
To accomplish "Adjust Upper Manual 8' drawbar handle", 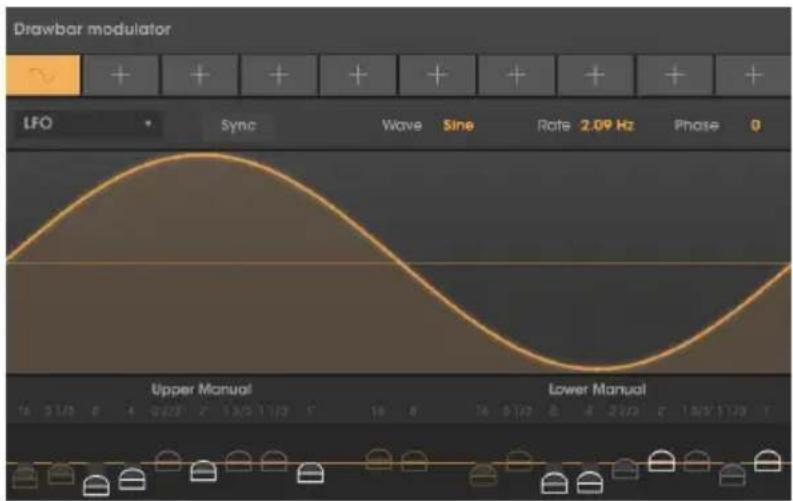I will click(x=96, y=485).
